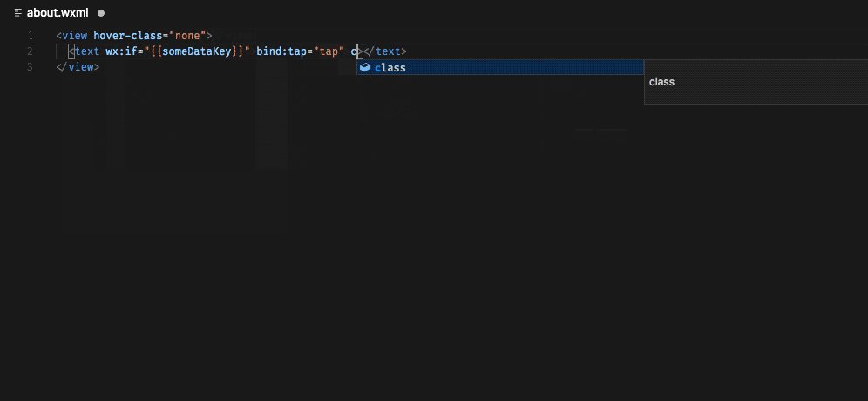Click the wx:if attribute name

[120, 51]
